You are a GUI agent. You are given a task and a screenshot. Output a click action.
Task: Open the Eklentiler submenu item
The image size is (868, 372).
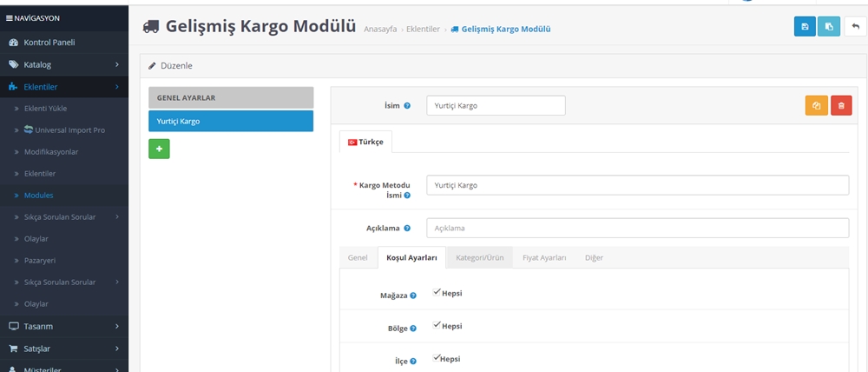[39, 174]
